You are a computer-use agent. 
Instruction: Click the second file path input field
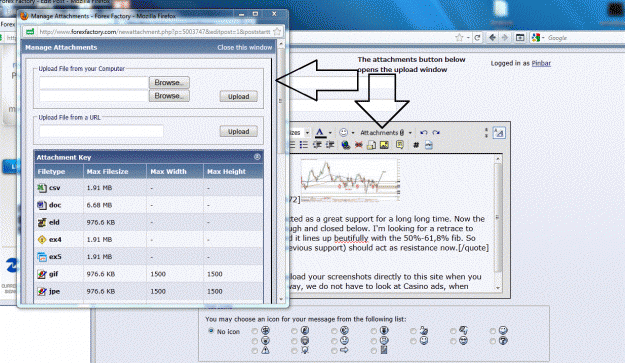pyautogui.click(x=94, y=96)
